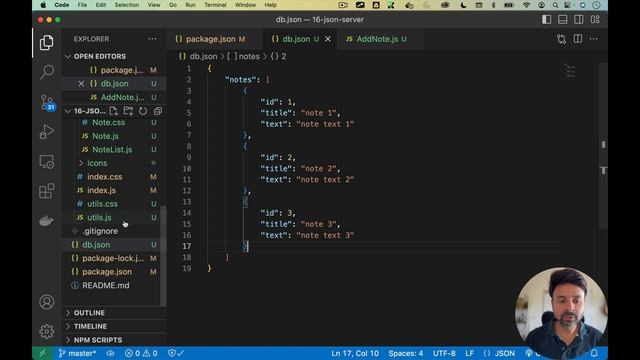Click master branch in status bar

pos(78,353)
